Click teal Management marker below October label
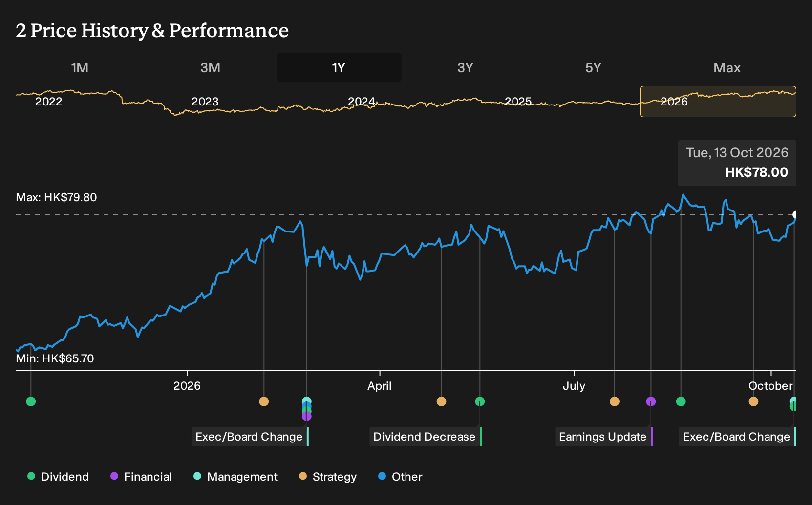Image resolution: width=812 pixels, height=505 pixels. (x=793, y=400)
